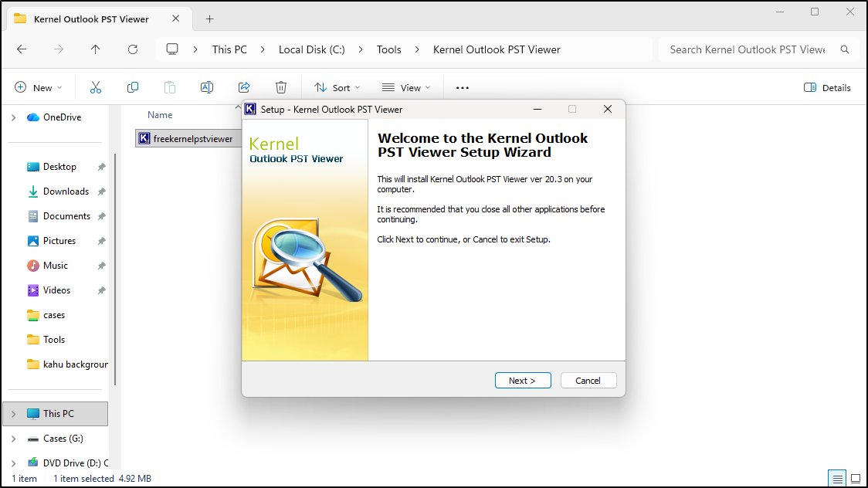Image resolution: width=868 pixels, height=488 pixels.
Task: Expand the DVD Drive (D:) node
Action: click(x=14, y=463)
